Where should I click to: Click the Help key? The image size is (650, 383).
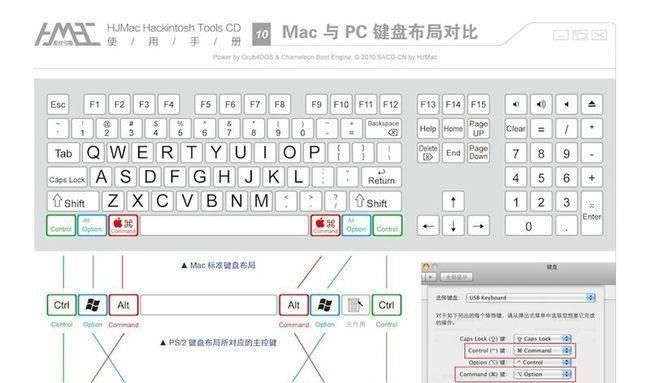pyautogui.click(x=428, y=128)
